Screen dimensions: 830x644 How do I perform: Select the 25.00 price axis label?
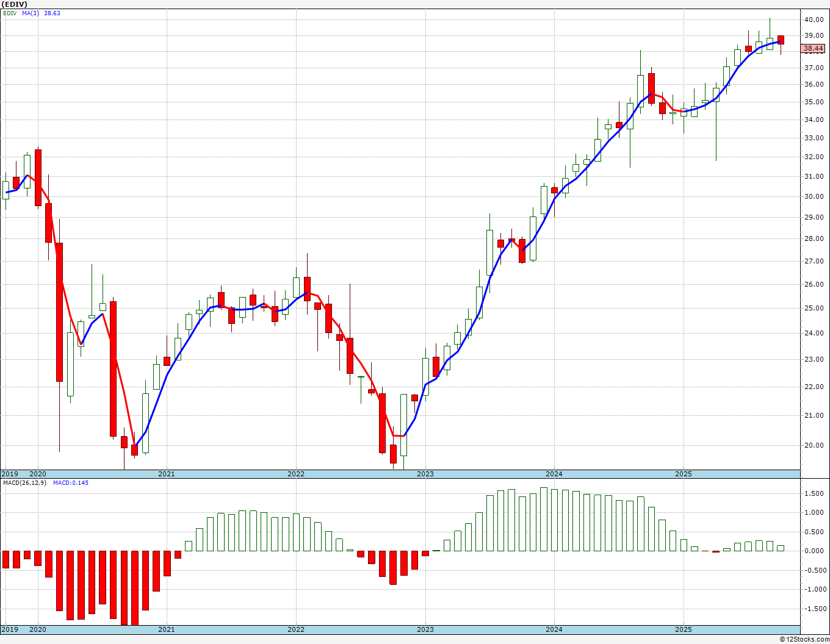click(814, 308)
